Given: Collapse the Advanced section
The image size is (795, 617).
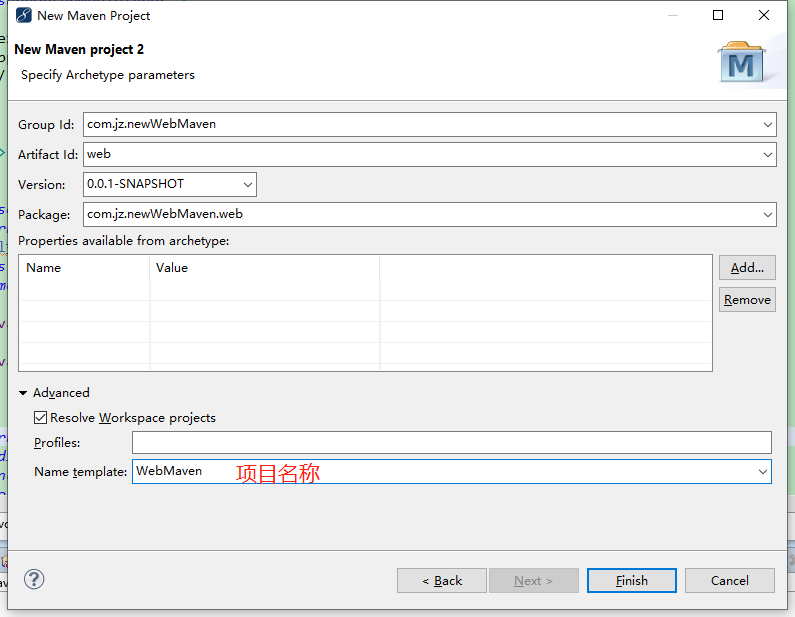Looking at the screenshot, I should 23,393.
